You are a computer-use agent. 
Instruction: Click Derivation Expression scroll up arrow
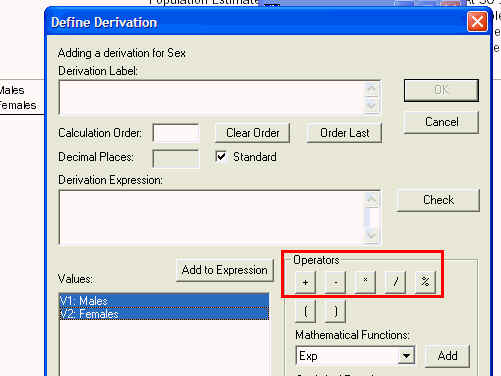(x=372, y=199)
